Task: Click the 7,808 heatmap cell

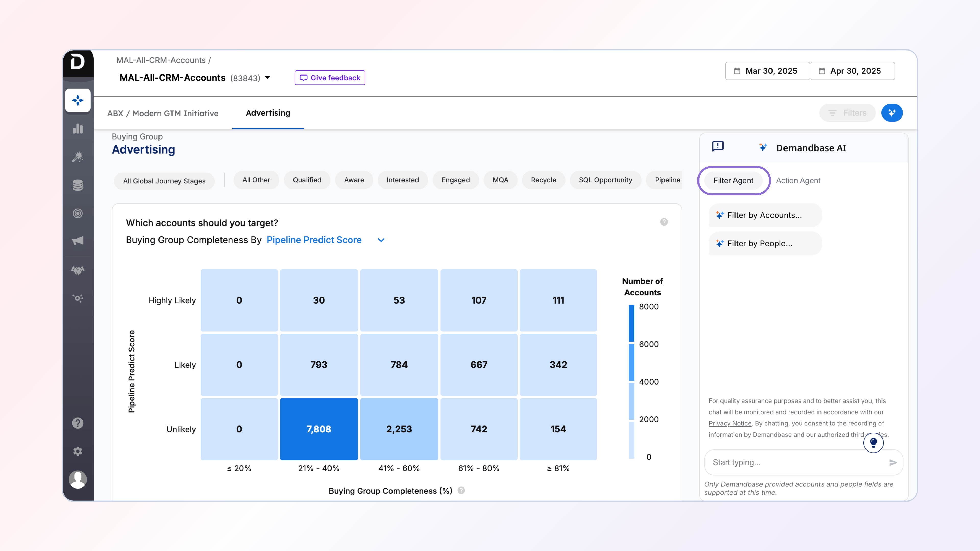Action: coord(318,429)
